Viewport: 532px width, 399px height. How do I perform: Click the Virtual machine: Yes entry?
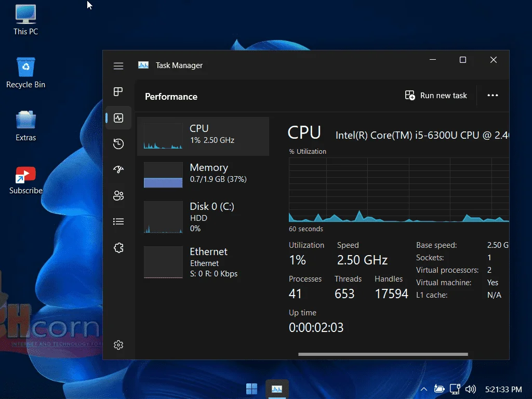click(x=457, y=283)
